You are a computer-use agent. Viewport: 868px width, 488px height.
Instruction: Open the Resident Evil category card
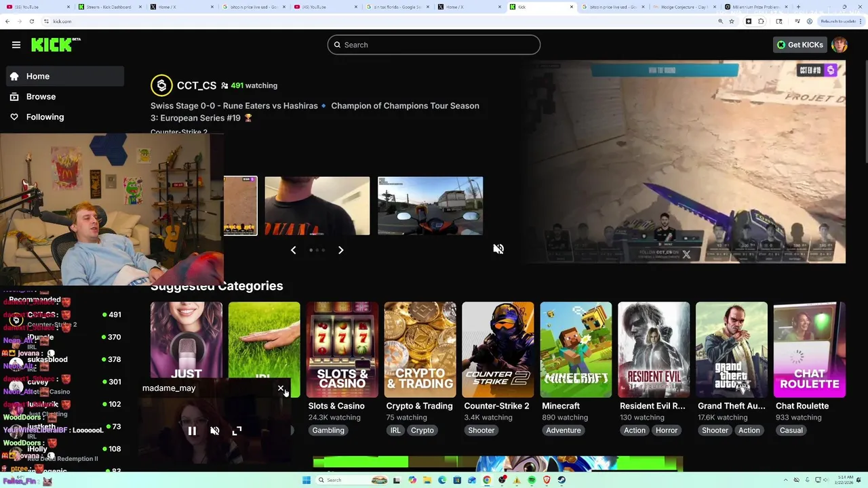coord(654,350)
